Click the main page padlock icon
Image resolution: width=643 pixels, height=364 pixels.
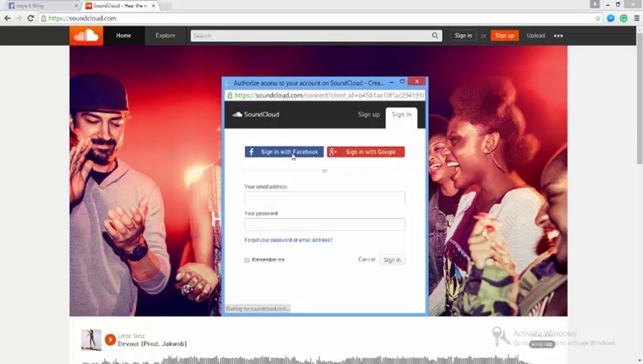pos(43,18)
